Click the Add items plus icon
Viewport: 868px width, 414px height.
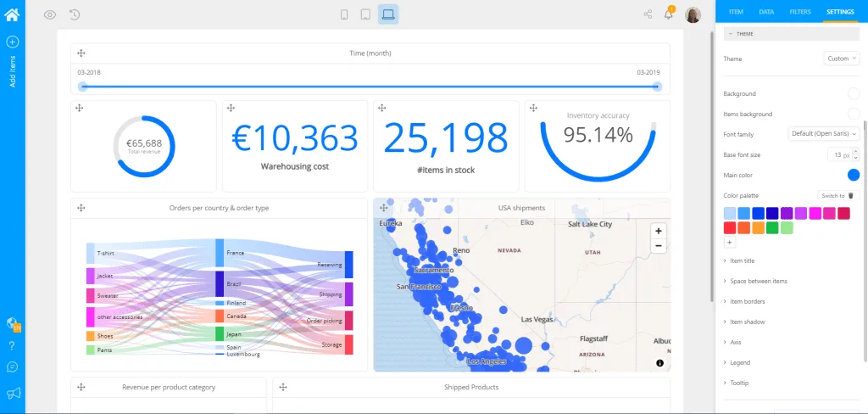coord(12,42)
